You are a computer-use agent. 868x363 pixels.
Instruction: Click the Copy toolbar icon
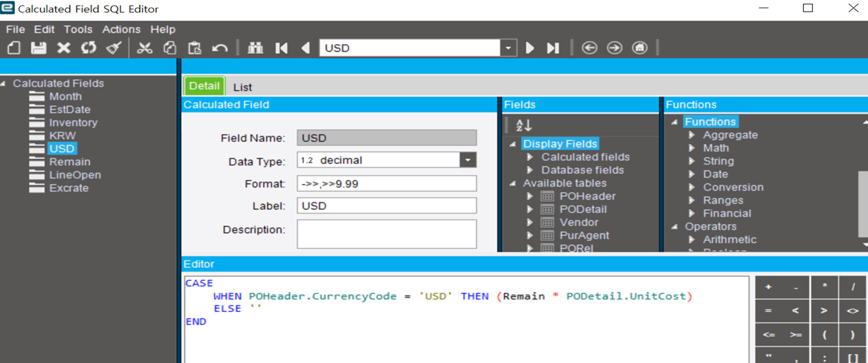169,48
